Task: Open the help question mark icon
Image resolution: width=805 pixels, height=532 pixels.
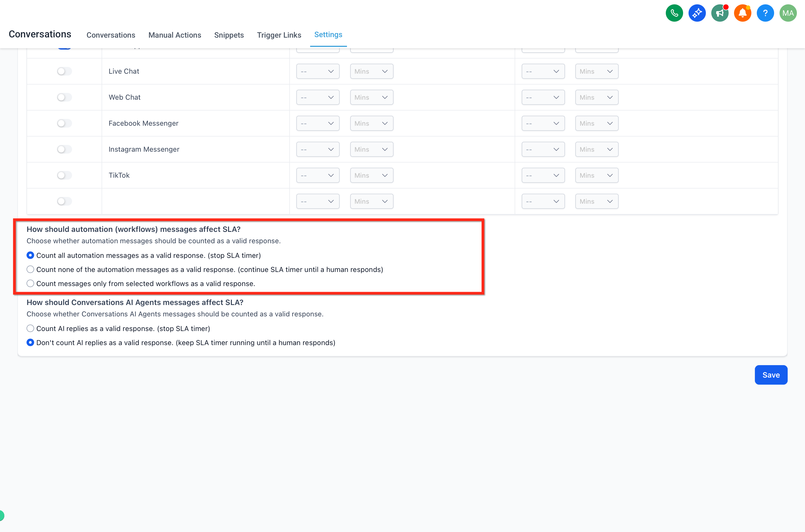Action: 765,13
